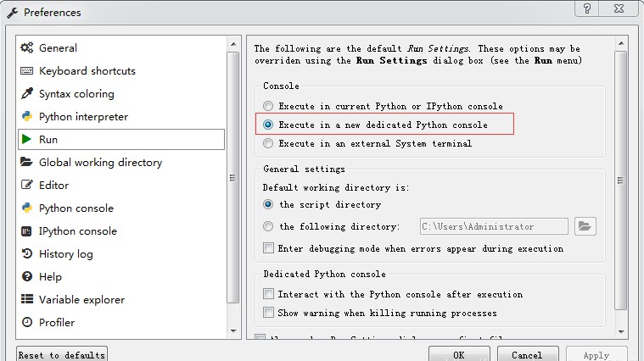The image size is (644, 361).
Task: Click the Syntax coloring eyedropper icon
Action: coord(26,94)
